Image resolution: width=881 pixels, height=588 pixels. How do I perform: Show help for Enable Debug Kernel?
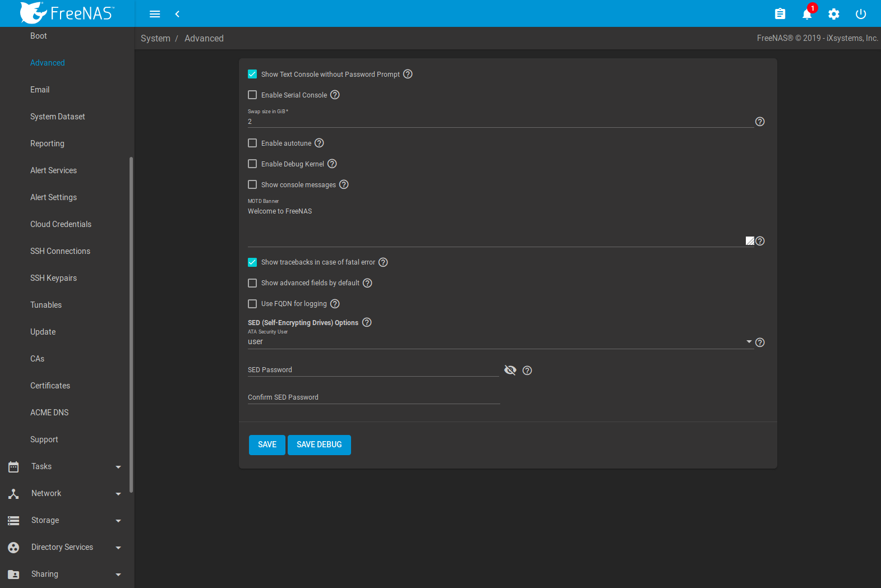[332, 164]
